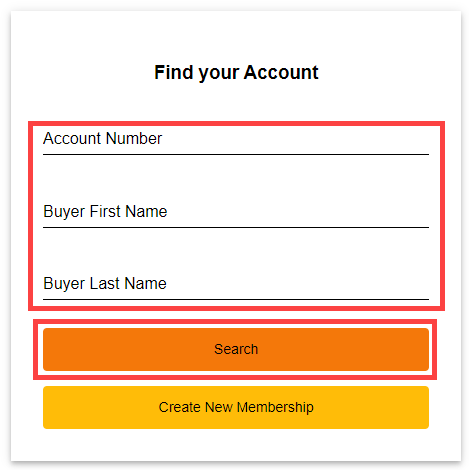The height and width of the screenshot is (470, 469).
Task: Activate the last name entry line
Action: (236, 286)
